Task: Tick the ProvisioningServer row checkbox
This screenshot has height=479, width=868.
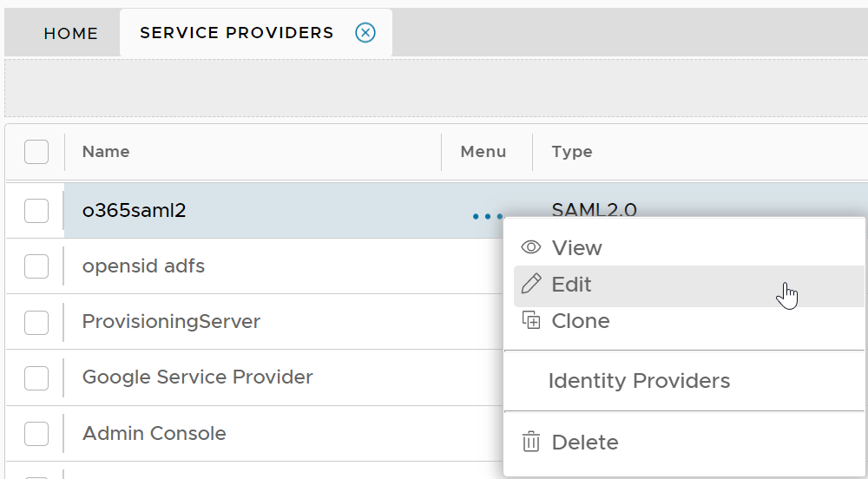Action: click(36, 322)
